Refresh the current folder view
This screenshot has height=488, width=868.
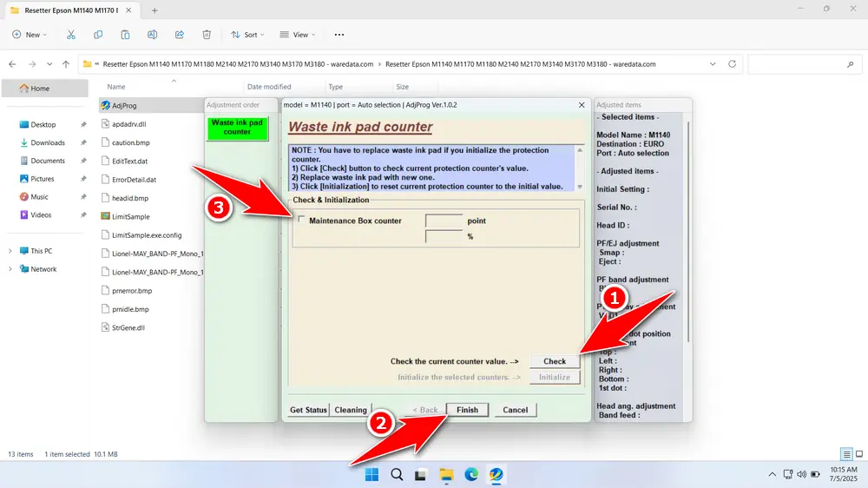point(733,64)
